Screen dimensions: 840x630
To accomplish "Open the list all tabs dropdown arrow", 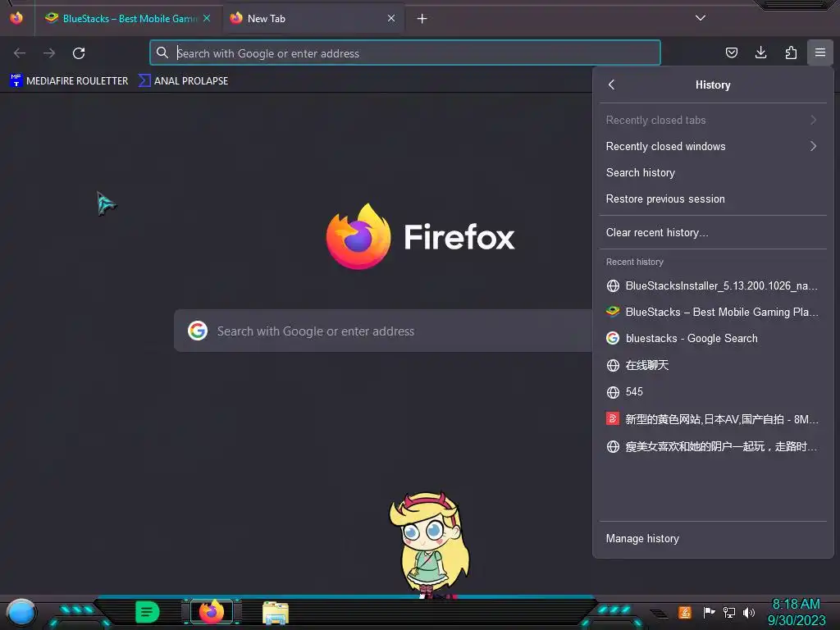I will (701, 18).
